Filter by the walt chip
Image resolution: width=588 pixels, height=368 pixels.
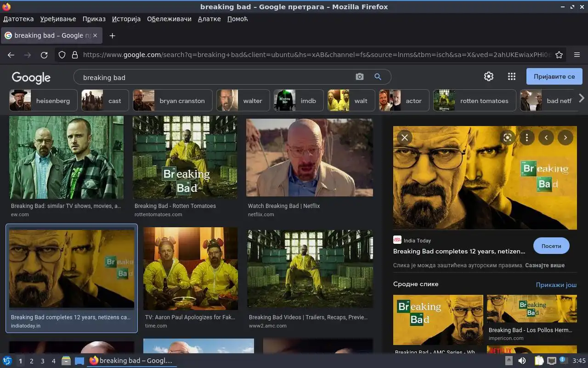point(351,100)
